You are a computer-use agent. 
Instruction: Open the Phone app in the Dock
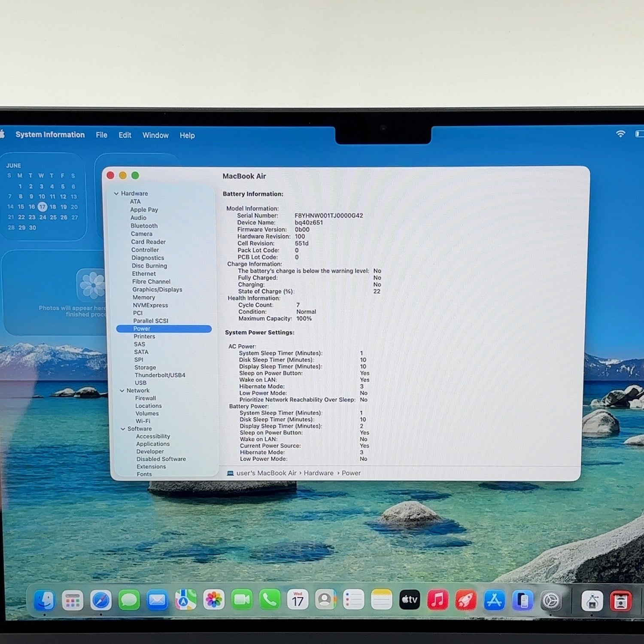tap(270, 600)
